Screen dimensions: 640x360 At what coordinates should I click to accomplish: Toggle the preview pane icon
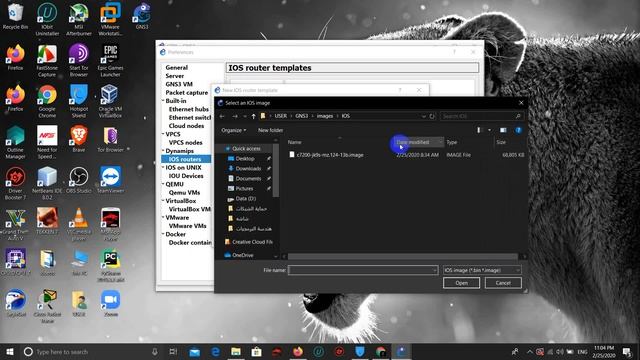coord(503,130)
